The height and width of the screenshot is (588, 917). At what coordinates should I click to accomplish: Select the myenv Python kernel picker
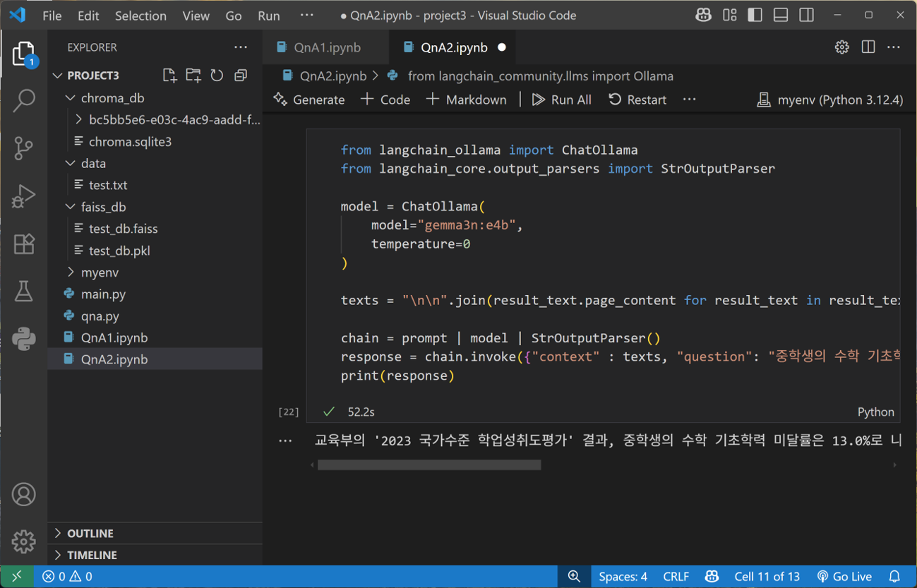(x=829, y=100)
